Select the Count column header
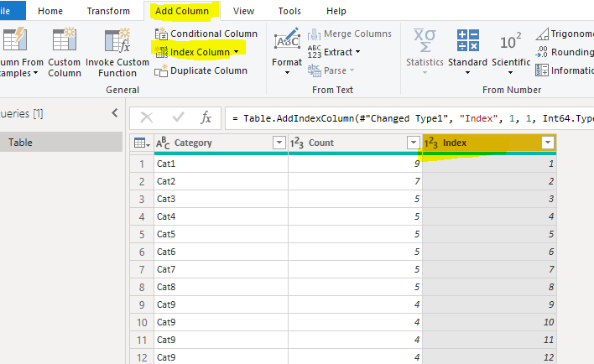Viewport: 594px width, 364px height. (x=356, y=143)
